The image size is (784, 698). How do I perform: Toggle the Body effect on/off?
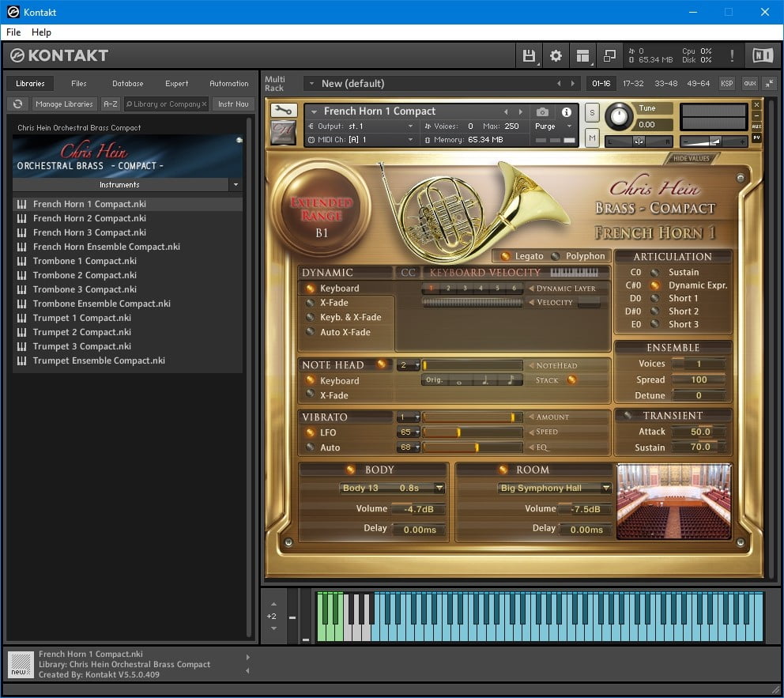[351, 470]
